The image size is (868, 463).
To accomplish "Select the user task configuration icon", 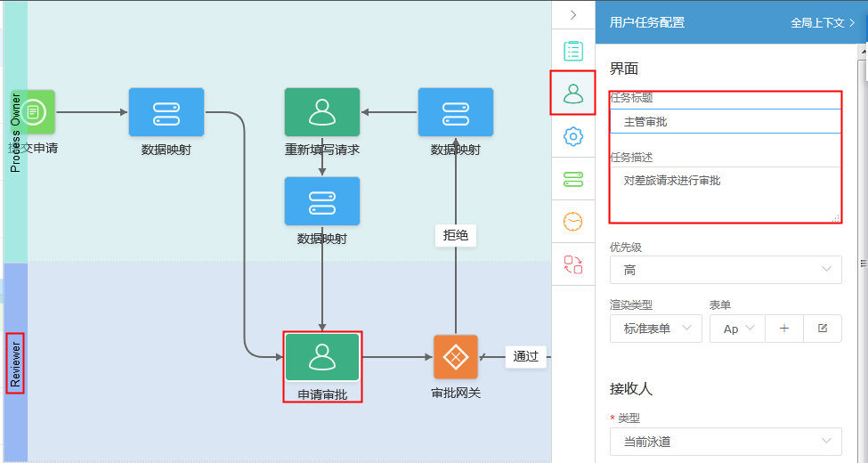I will [x=573, y=93].
